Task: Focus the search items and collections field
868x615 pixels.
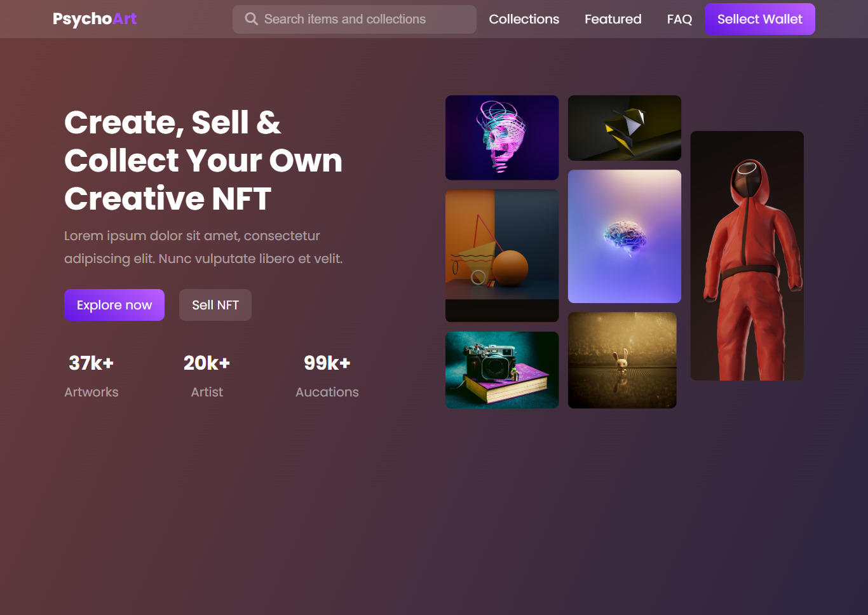Action: coord(355,19)
